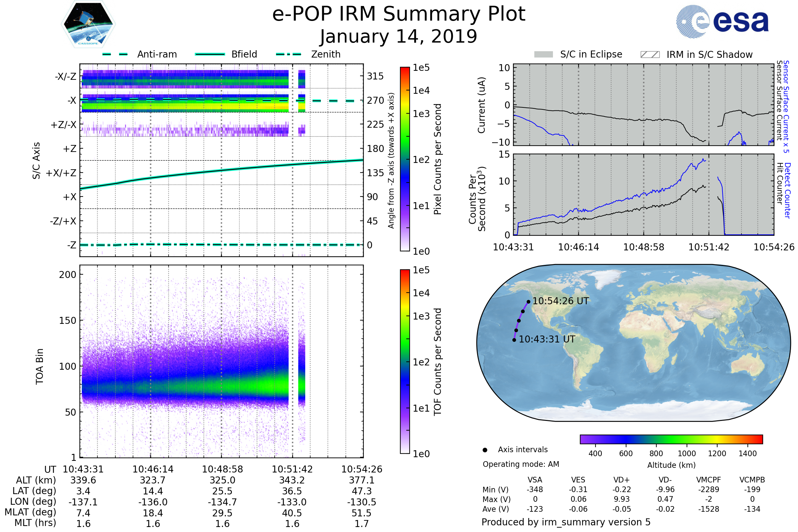This screenshot has width=798, height=532.
Task: Click the CASSIOPE satellite hexagon logo
Action: [x=88, y=24]
